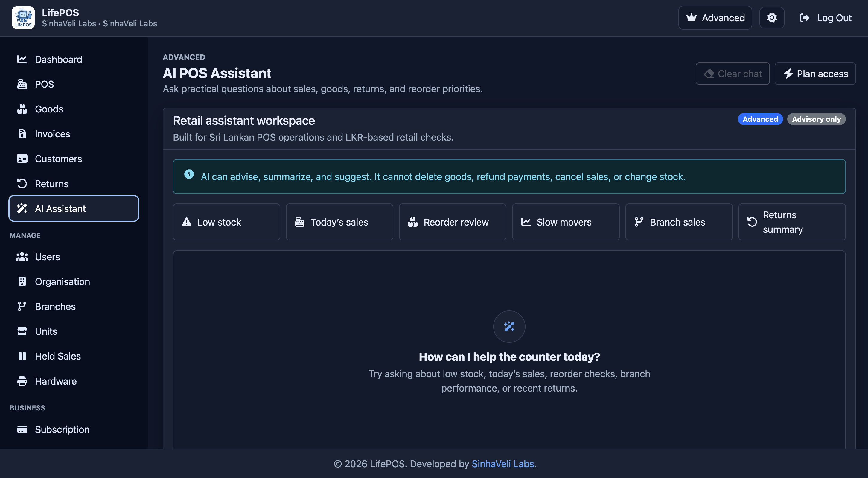868x478 pixels.
Task: Click the boxes icon on Reorder review
Action: click(412, 222)
